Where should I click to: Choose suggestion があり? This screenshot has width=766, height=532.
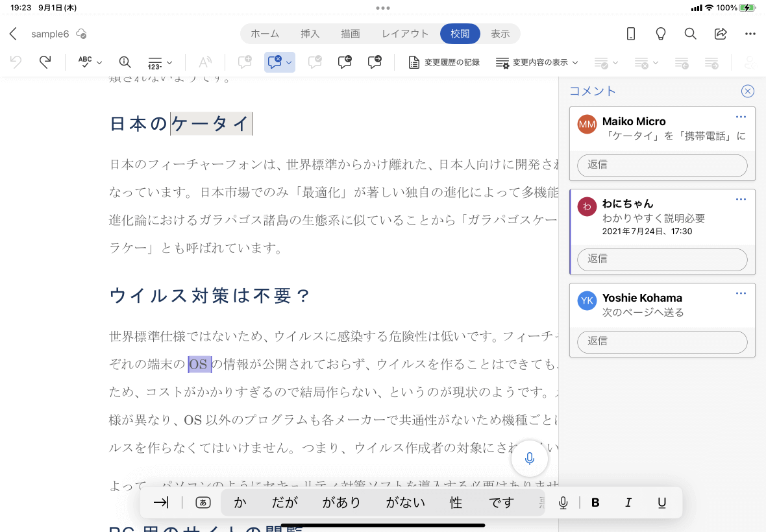pos(341,503)
